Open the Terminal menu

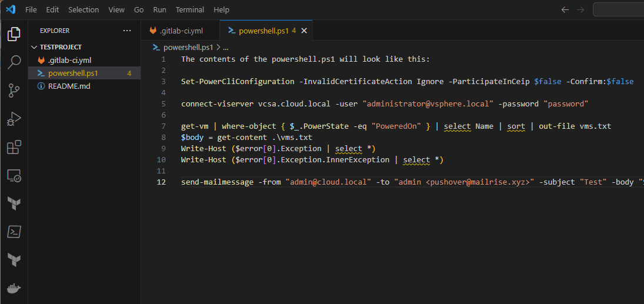tap(190, 10)
